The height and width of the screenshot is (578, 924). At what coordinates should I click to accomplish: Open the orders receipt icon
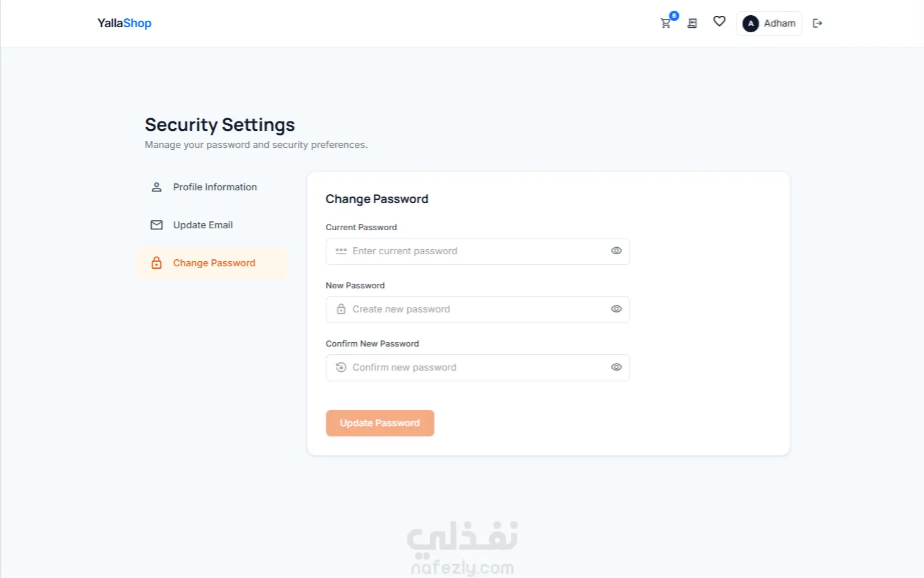pos(693,23)
